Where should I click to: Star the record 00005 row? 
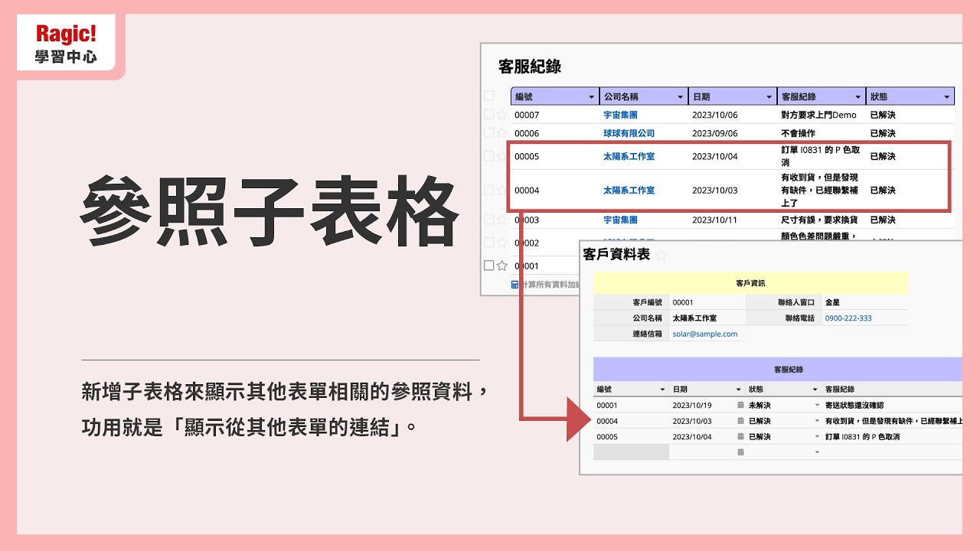[502, 156]
